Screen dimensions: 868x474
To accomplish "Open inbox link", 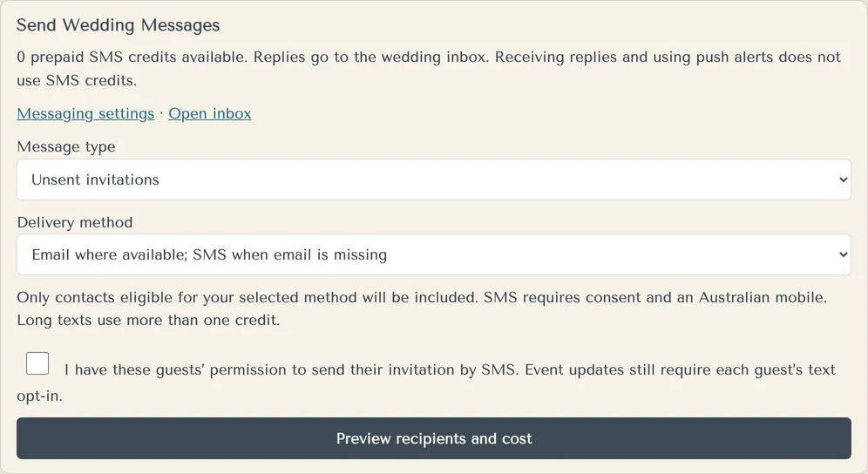I will tap(210, 113).
